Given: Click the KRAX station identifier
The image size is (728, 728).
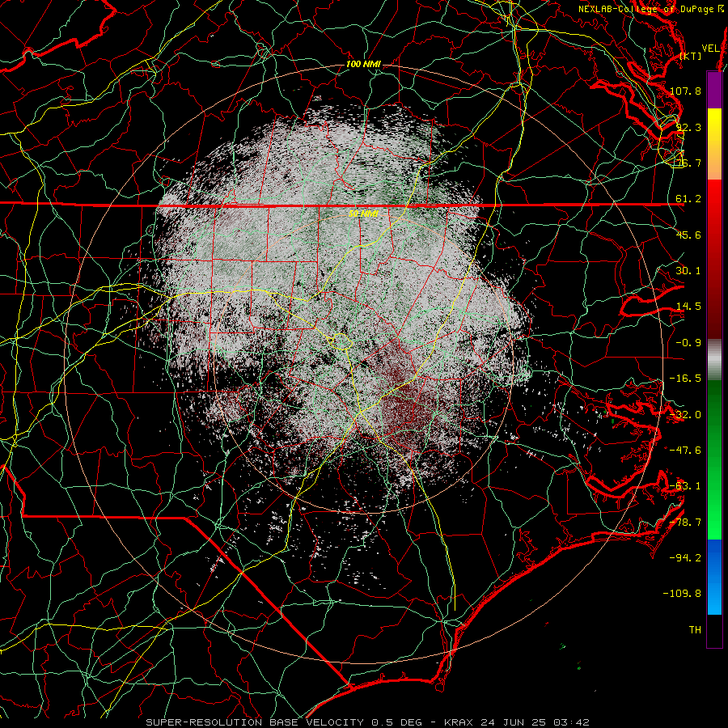Looking at the screenshot, I should tap(459, 722).
